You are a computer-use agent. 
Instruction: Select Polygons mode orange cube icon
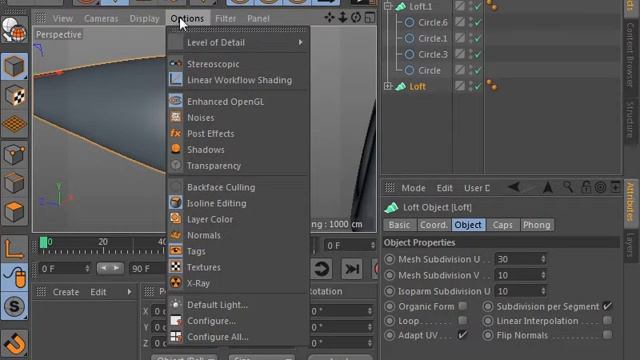click(15, 212)
